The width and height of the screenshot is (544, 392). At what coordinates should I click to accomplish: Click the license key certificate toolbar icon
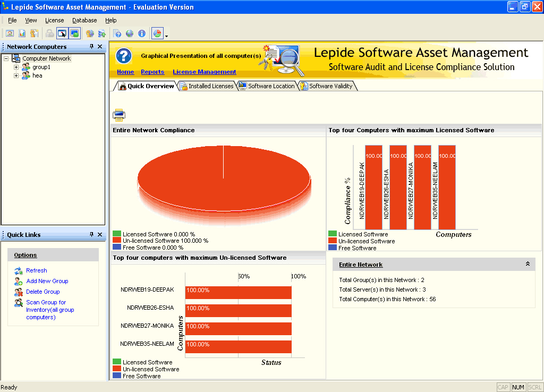click(x=34, y=33)
